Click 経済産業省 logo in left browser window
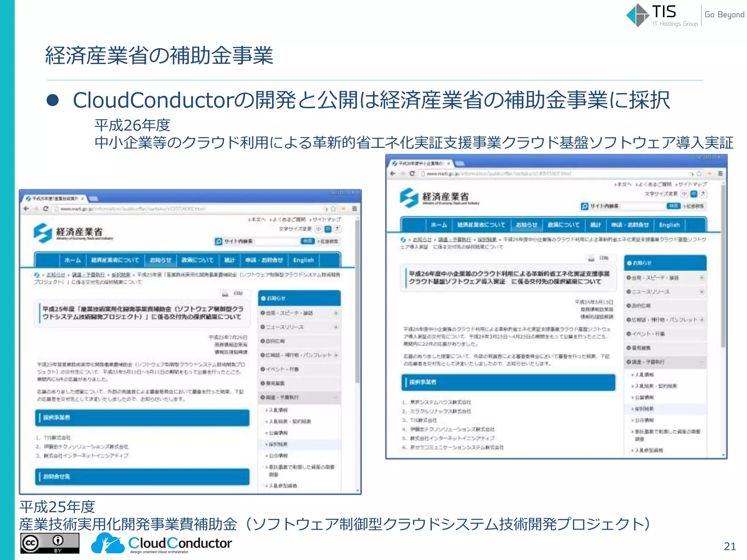747x560 pixels. tap(73, 233)
